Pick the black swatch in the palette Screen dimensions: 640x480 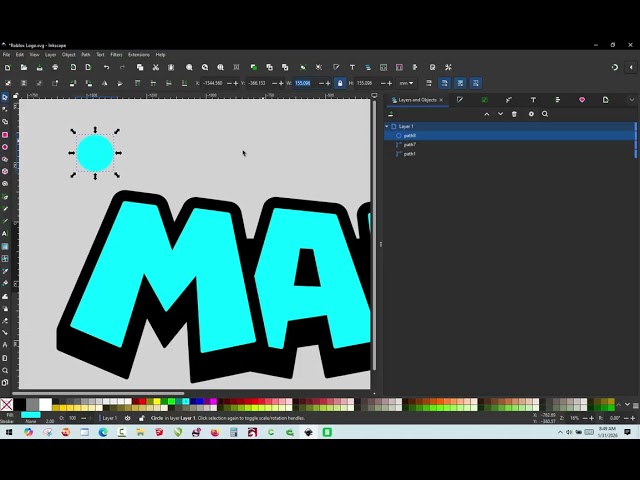point(20,405)
